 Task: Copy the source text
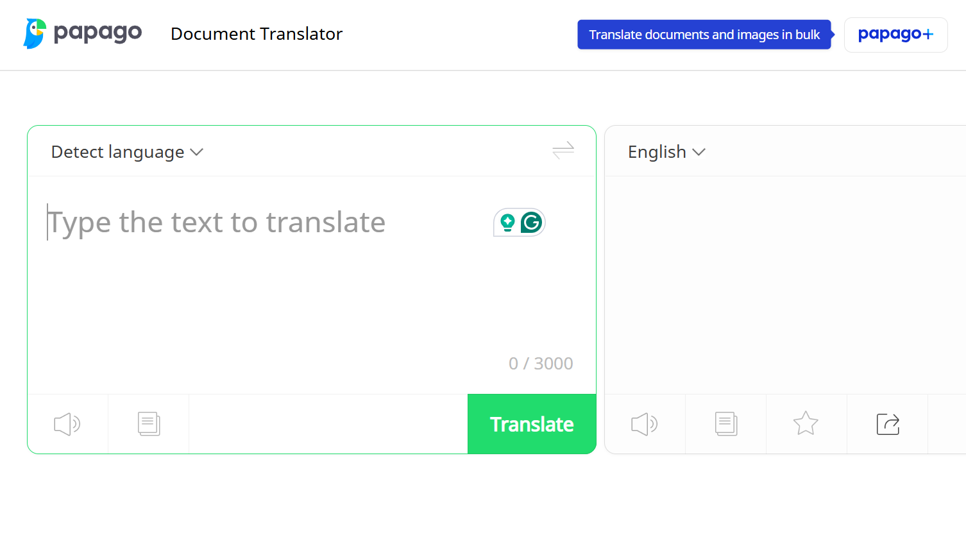click(149, 424)
